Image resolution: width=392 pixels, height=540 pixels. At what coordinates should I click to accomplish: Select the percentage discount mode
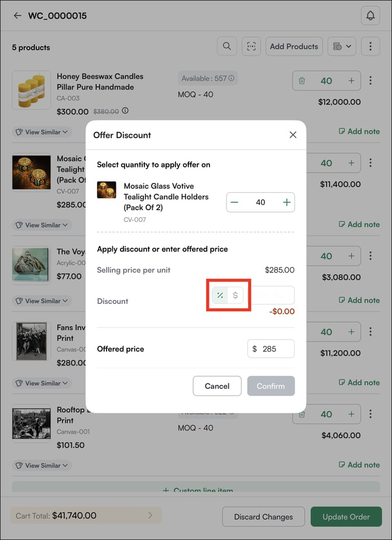pyautogui.click(x=220, y=295)
